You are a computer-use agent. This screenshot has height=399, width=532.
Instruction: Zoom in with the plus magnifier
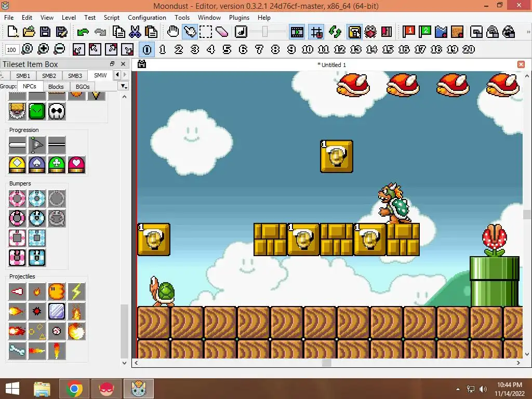point(43,49)
